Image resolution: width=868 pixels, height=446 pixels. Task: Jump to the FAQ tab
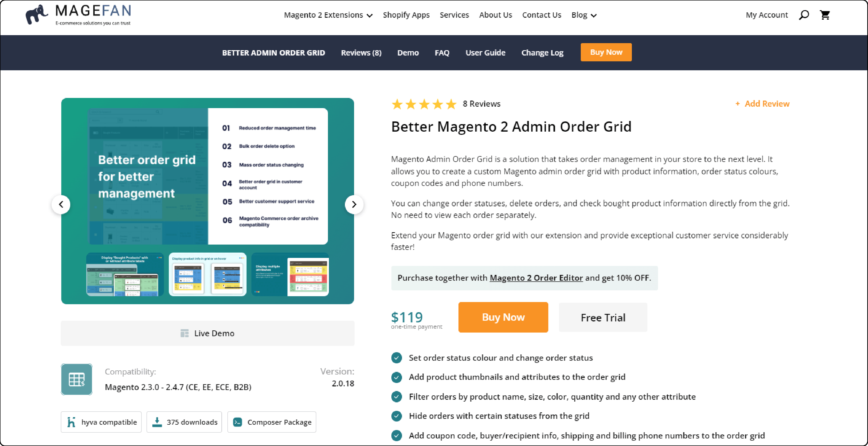pos(442,53)
